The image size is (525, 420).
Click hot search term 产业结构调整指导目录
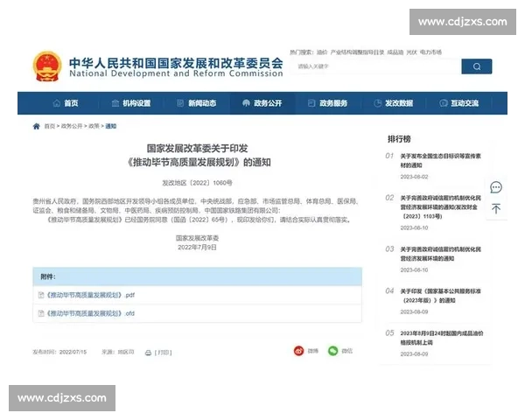[357, 52]
